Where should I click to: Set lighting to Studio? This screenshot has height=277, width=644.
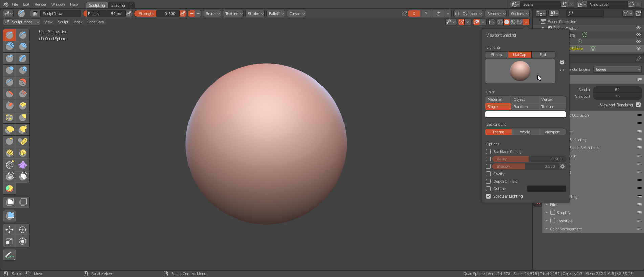[496, 55]
